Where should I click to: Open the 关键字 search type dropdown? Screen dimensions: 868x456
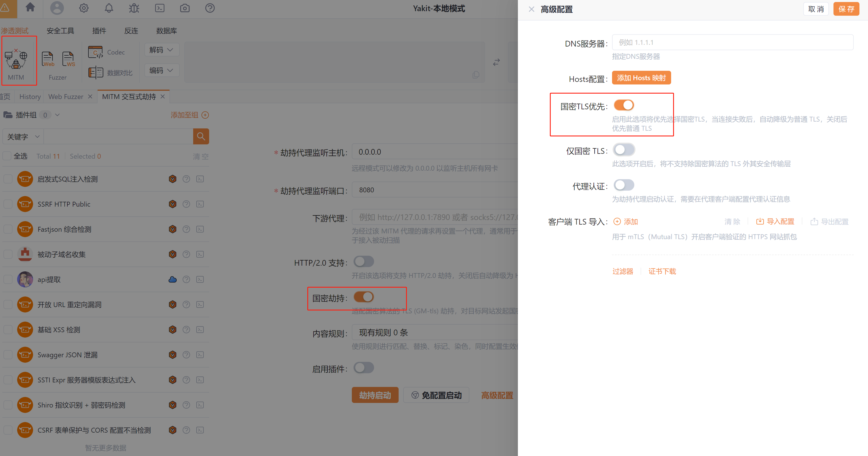[x=23, y=136]
